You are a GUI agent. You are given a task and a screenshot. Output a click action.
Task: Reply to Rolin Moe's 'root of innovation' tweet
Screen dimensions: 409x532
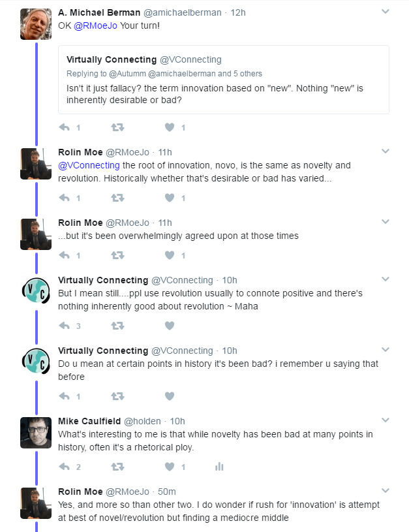tap(65, 198)
